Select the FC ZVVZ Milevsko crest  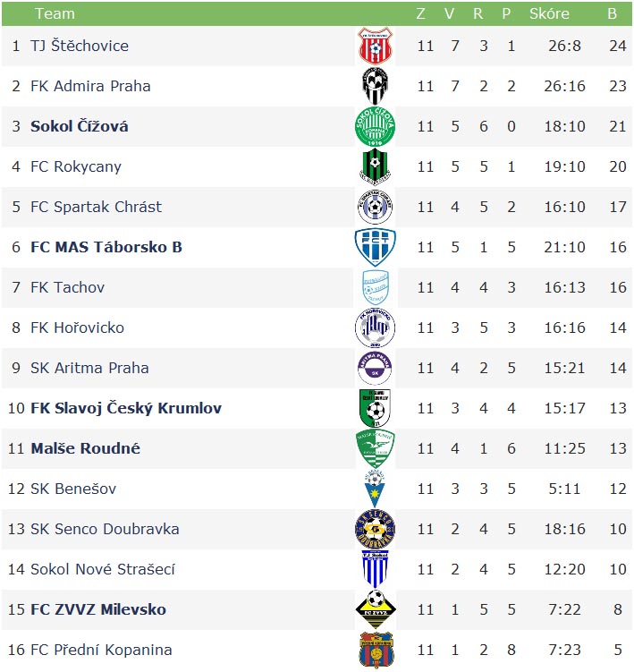tap(376, 609)
